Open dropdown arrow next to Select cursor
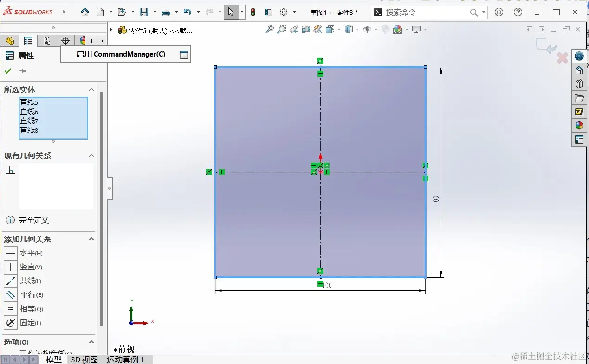 [x=242, y=13]
